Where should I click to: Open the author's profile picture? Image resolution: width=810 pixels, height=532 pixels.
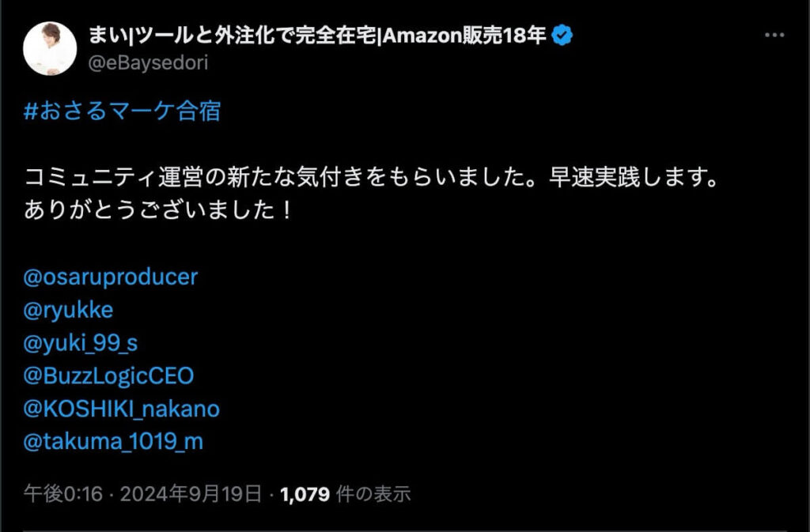pyautogui.click(x=50, y=49)
